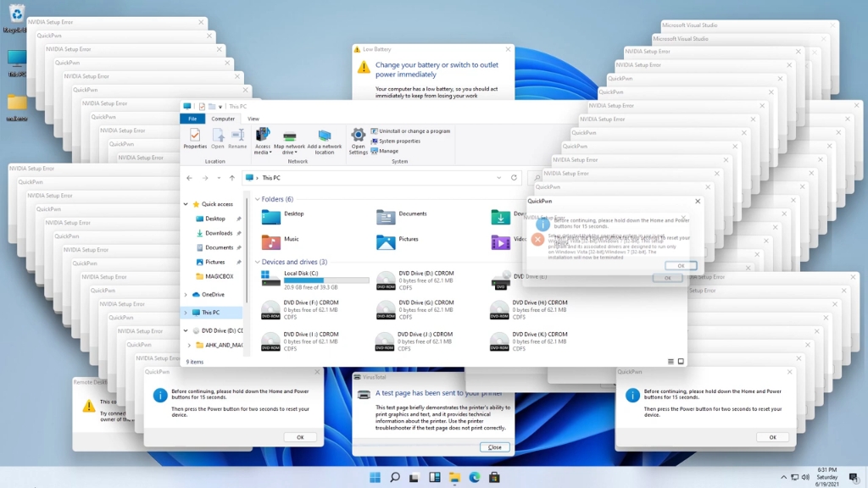Viewport: 868px width, 488px height.
Task: Open the Documents folder icon
Action: [386, 217]
